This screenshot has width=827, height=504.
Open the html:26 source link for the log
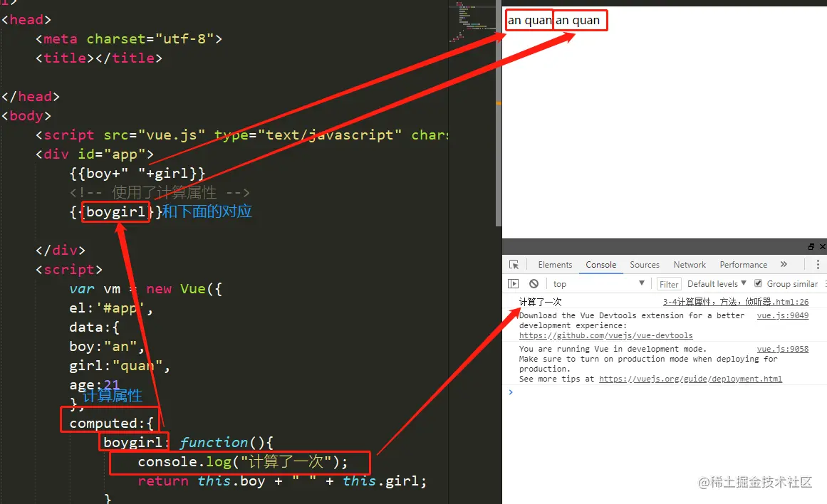point(735,302)
